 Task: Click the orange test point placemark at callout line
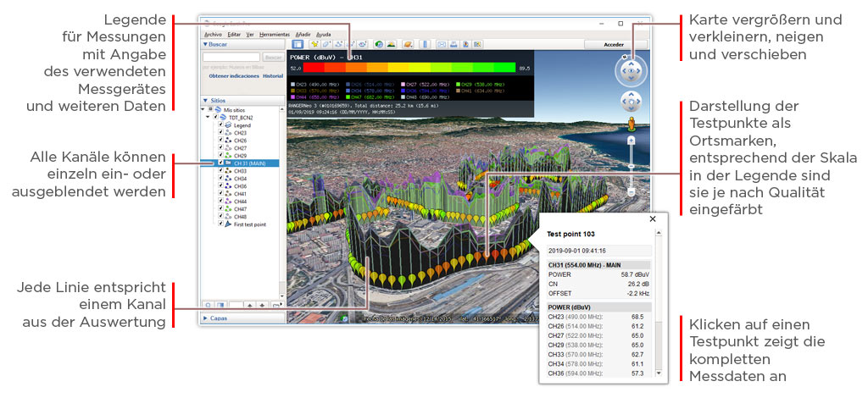coord(487,257)
